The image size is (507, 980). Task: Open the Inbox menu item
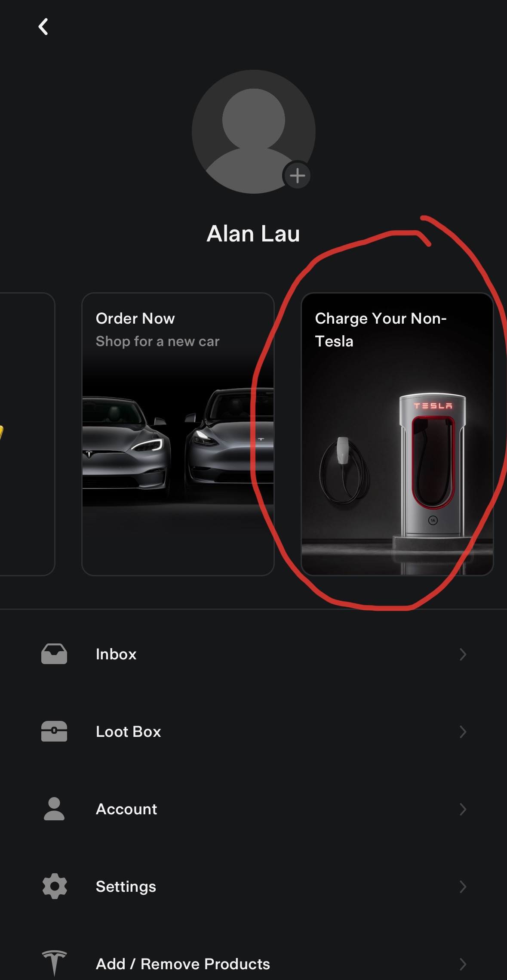(253, 654)
